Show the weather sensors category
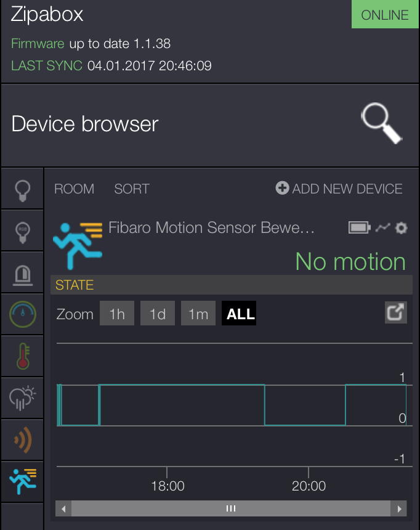Viewport: 420px width, 530px height. click(22, 397)
